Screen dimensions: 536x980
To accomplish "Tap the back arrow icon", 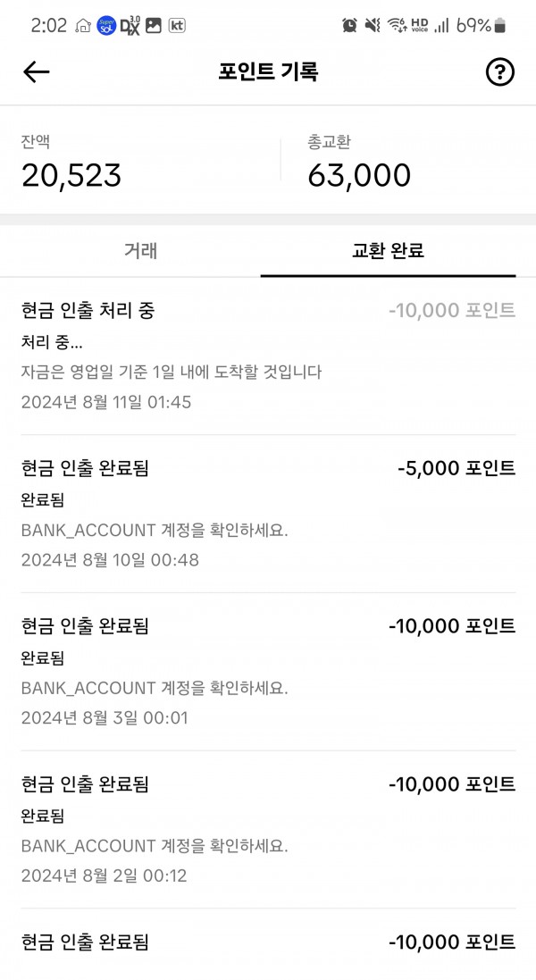I will [x=37, y=72].
